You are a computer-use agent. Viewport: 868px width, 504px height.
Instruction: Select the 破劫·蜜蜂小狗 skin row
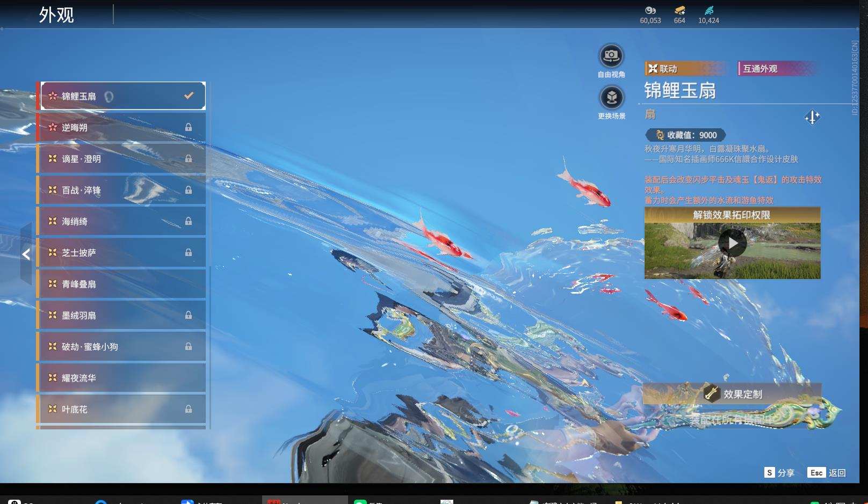click(x=122, y=347)
